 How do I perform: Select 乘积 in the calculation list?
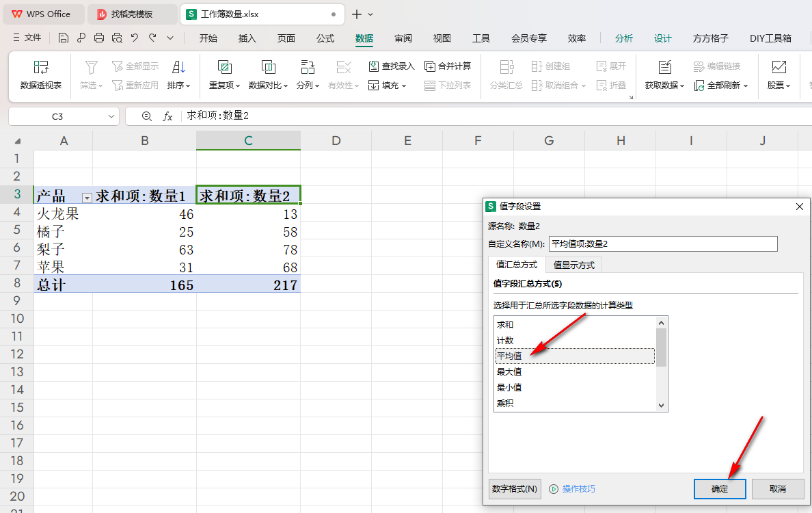(x=574, y=403)
